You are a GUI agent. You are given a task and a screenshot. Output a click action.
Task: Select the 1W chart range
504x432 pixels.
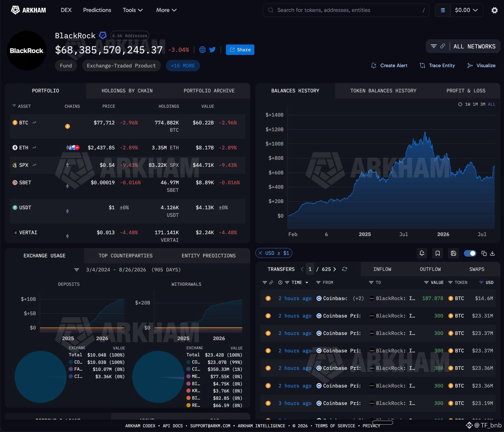coord(468,104)
